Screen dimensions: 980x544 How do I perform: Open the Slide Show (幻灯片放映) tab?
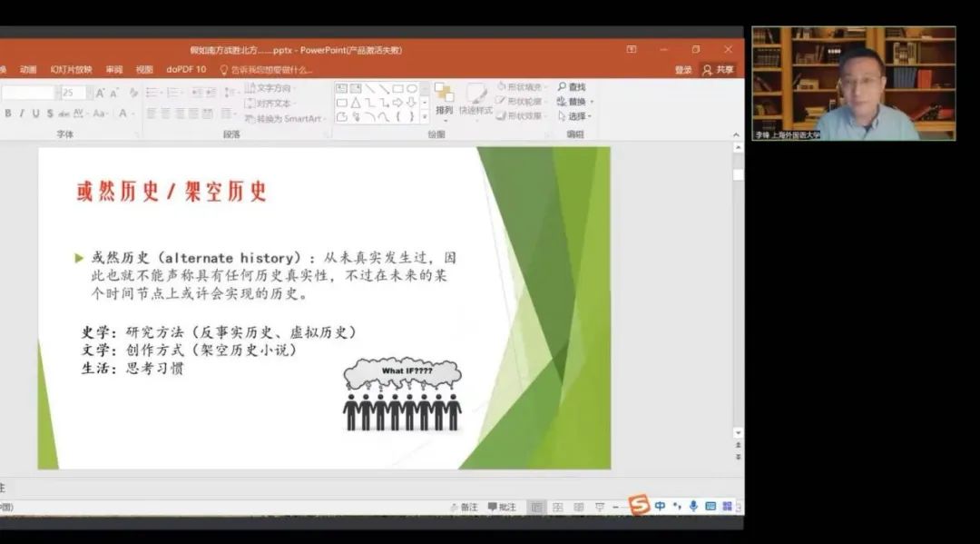coord(71,70)
